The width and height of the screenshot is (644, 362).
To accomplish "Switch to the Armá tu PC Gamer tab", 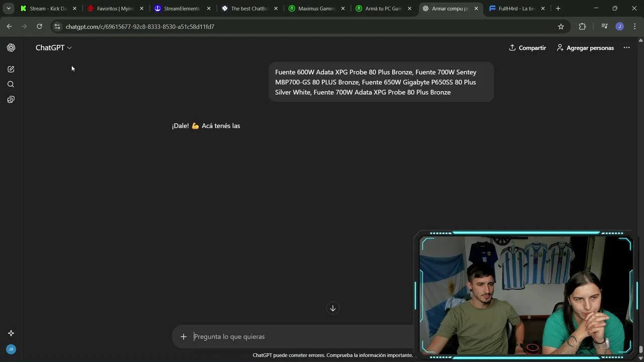I will [x=383, y=9].
